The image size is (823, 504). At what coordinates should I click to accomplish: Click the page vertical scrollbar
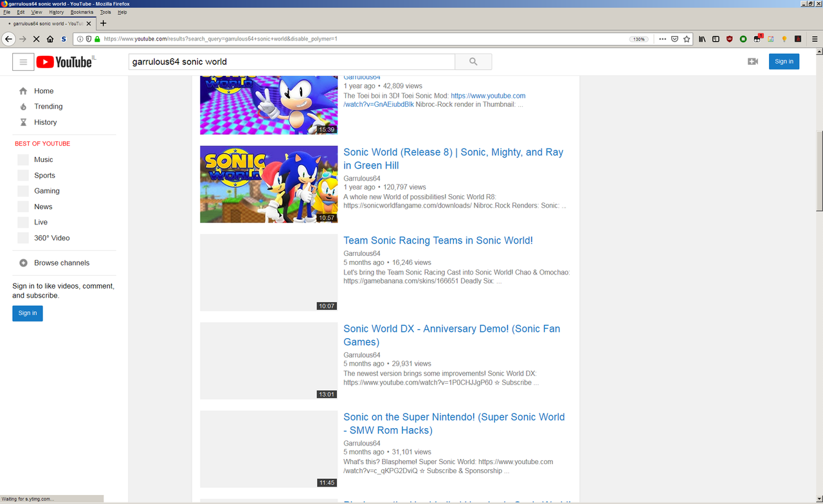tap(819, 170)
